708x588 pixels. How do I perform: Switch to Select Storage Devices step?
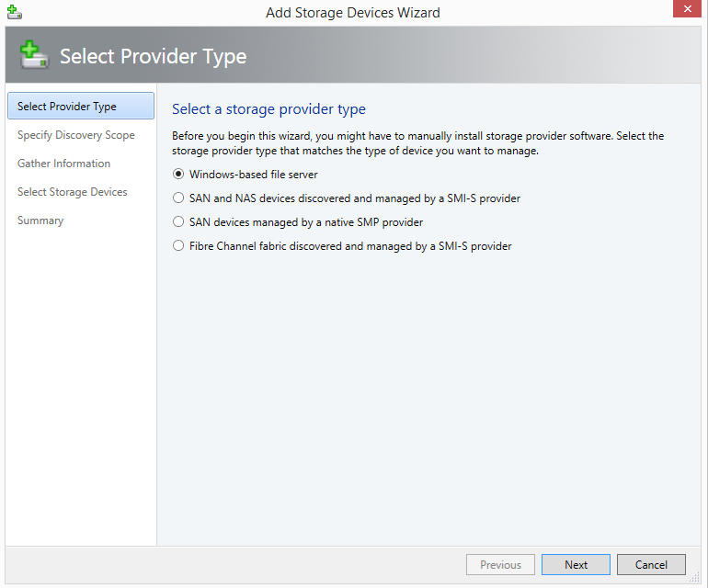[73, 192]
